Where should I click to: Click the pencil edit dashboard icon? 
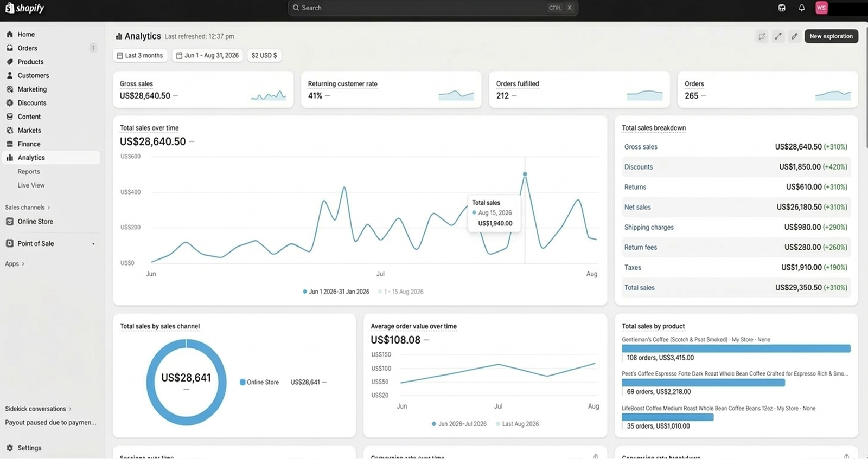coord(794,36)
